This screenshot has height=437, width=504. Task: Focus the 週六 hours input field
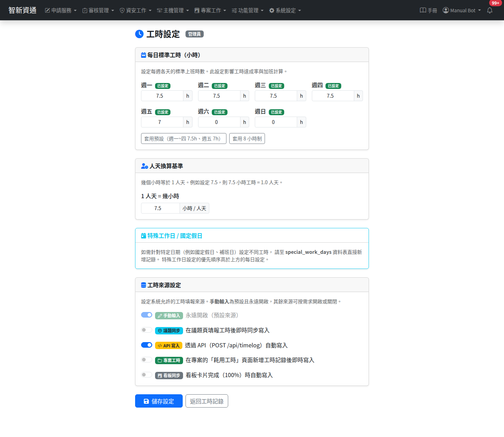click(219, 122)
